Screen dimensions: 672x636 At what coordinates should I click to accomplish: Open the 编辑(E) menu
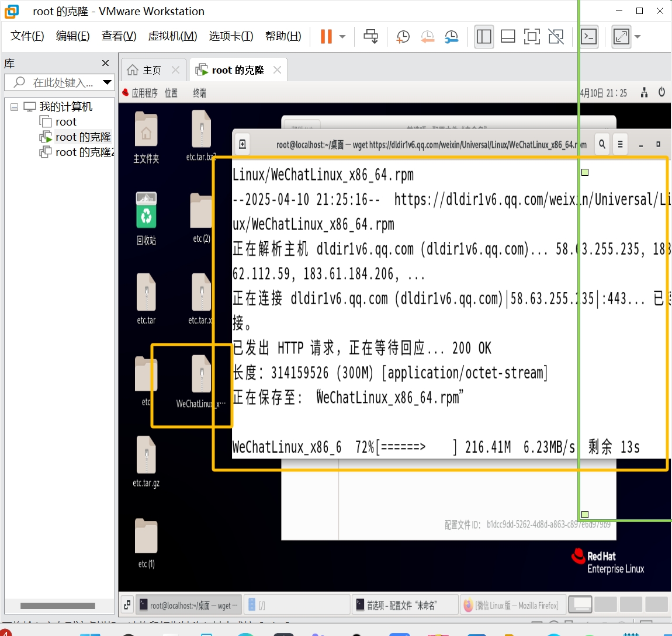pos(72,36)
